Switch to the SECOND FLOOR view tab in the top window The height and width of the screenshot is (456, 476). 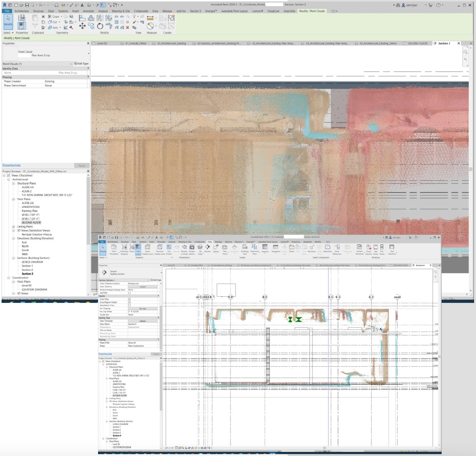click(x=417, y=43)
